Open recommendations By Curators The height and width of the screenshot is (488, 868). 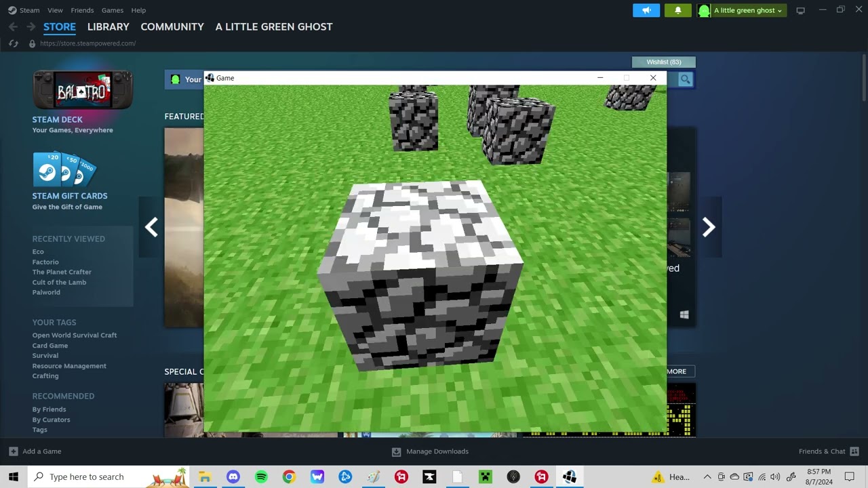(x=52, y=420)
